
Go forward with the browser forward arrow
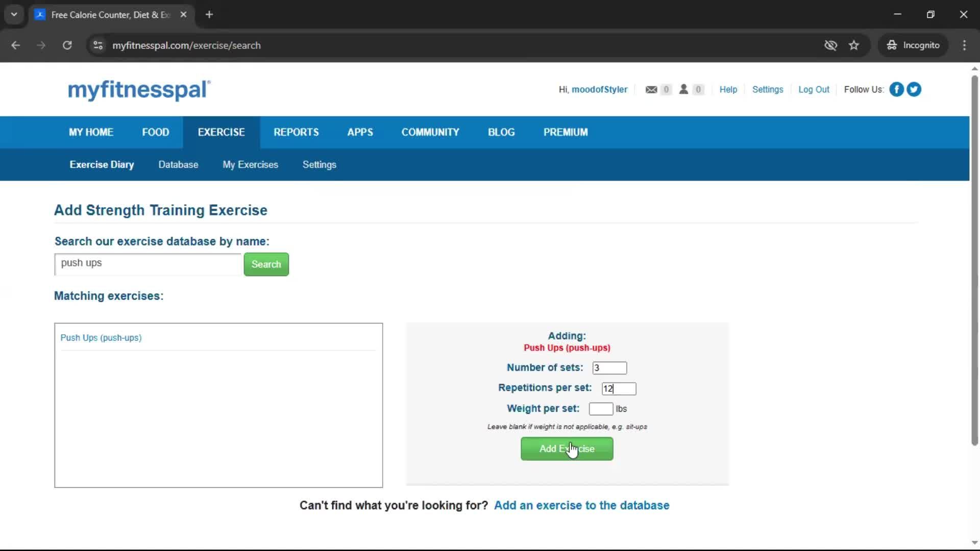41,45
